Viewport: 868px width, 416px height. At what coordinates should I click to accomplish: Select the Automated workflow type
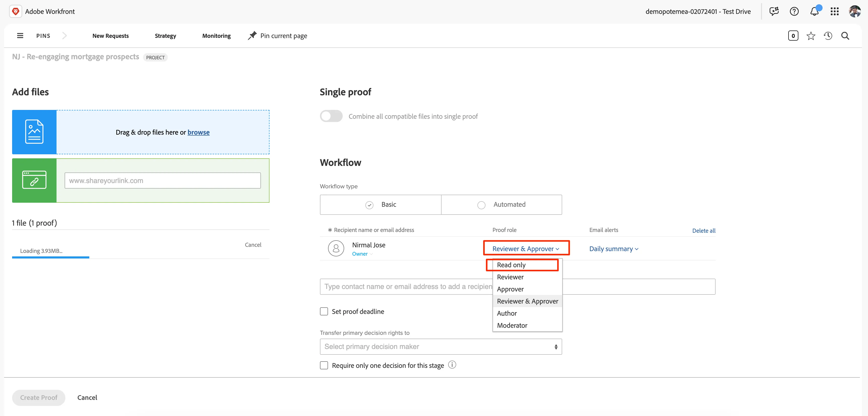tap(501, 205)
